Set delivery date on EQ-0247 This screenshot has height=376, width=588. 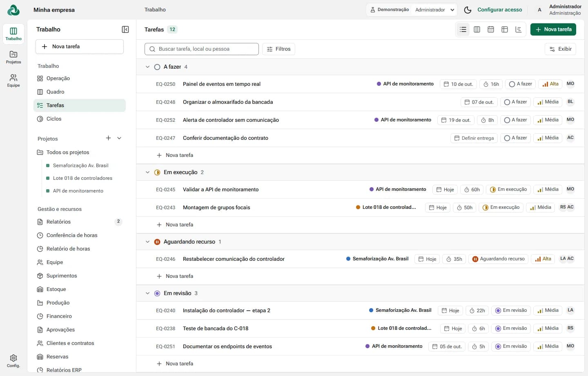click(x=474, y=138)
